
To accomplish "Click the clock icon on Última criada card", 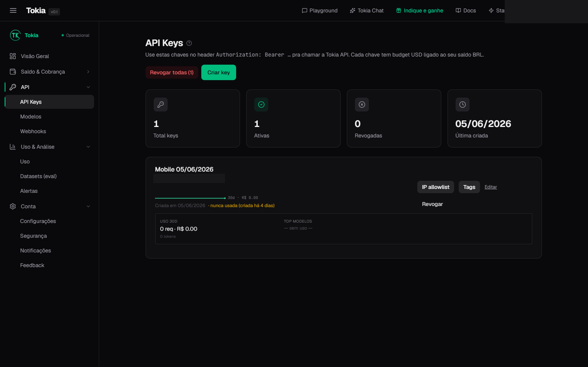I will click(463, 105).
